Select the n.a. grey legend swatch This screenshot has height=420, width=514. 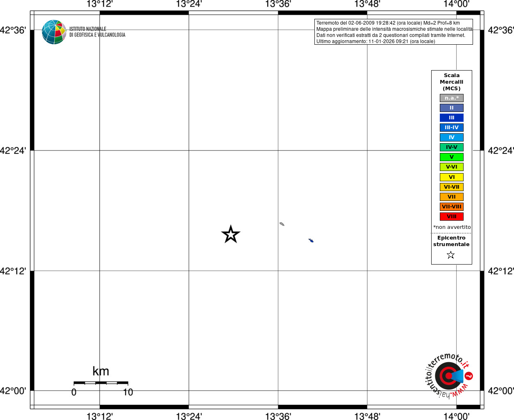tap(452, 98)
